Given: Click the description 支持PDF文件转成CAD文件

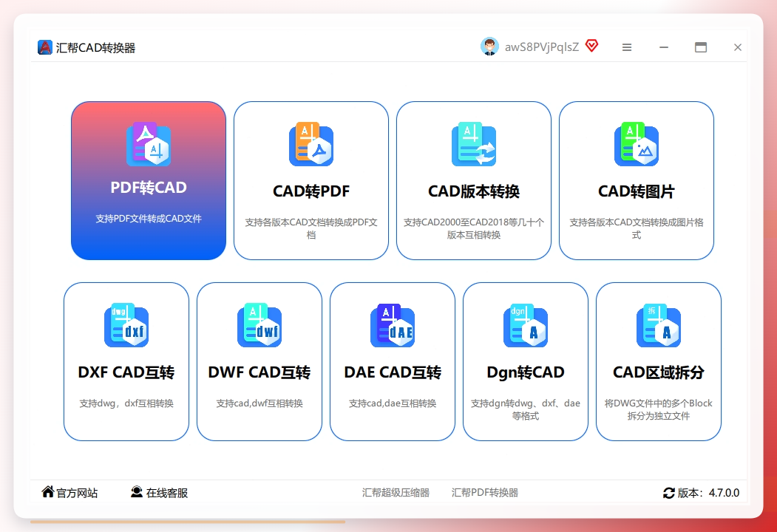Looking at the screenshot, I should point(149,219).
